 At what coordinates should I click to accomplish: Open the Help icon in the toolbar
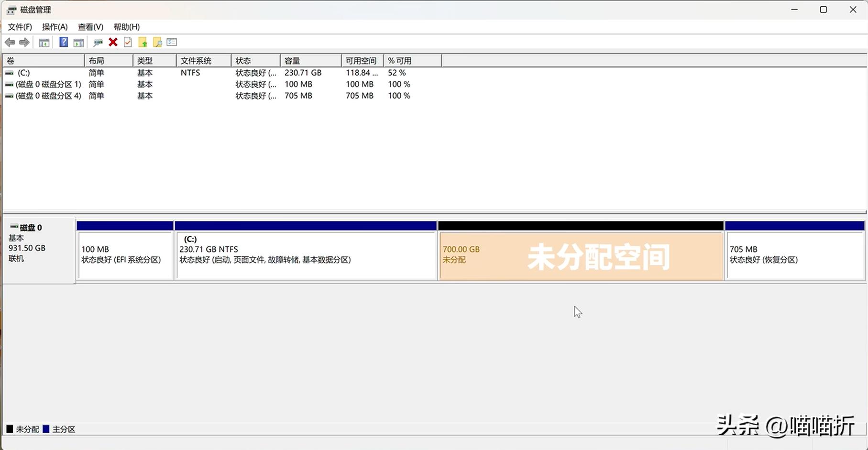(63, 42)
